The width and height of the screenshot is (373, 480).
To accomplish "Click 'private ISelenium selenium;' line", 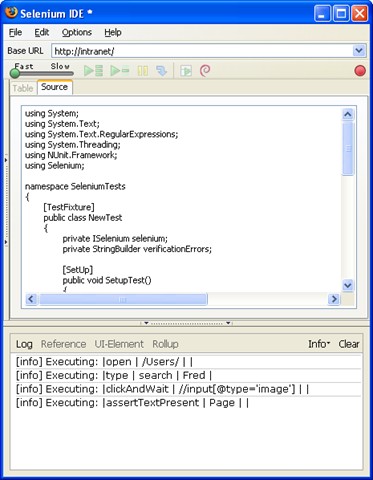I will coord(115,239).
